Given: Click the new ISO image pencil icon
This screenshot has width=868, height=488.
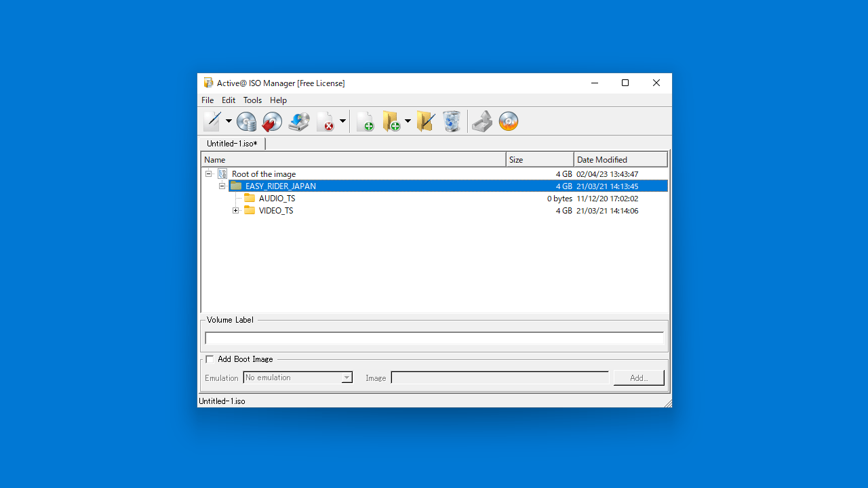Looking at the screenshot, I should (212, 121).
